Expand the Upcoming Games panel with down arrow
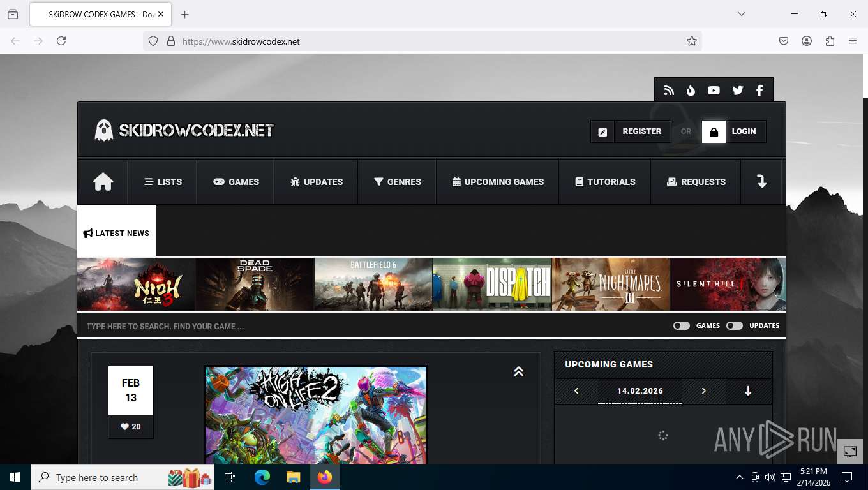Image resolution: width=868 pixels, height=490 pixels. [x=748, y=391]
